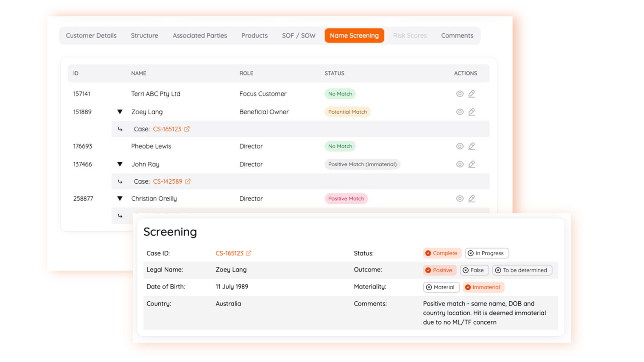Screen dimensions: 644x362
Task: Click the pink Positive Match badge for Christian Oreilly
Action: pyautogui.click(x=346, y=198)
